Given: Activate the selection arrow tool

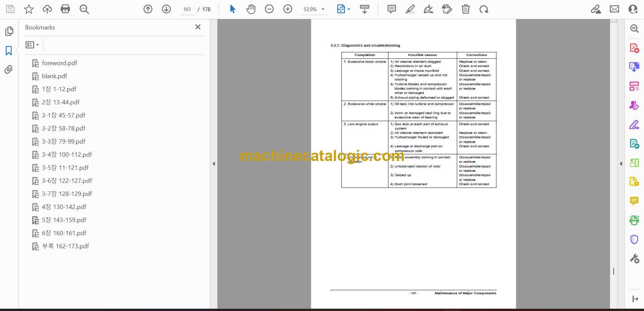Looking at the screenshot, I should tap(232, 9).
